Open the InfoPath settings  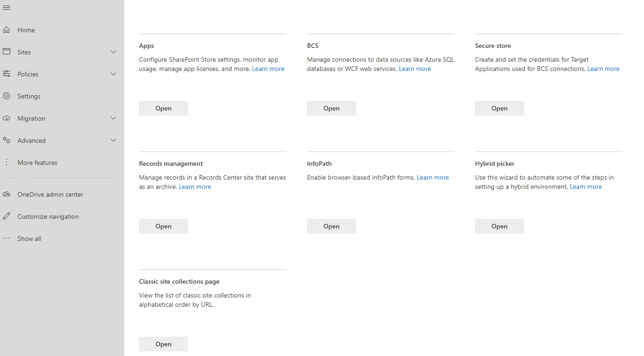coord(331,226)
